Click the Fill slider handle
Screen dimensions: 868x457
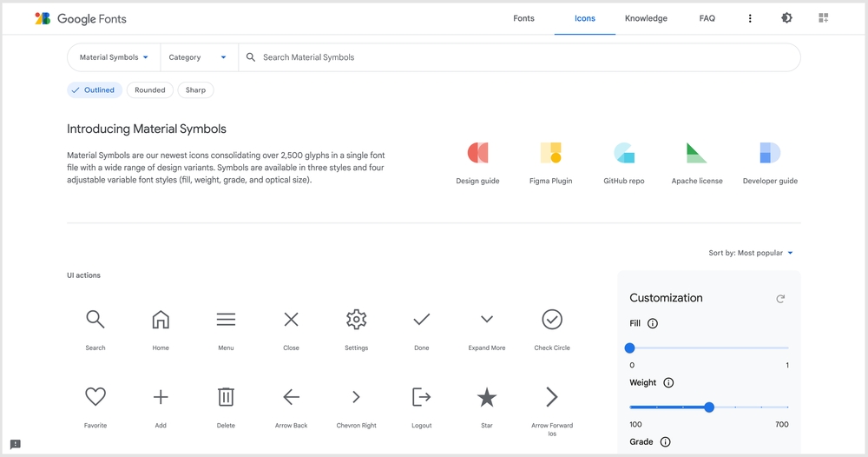tap(629, 348)
